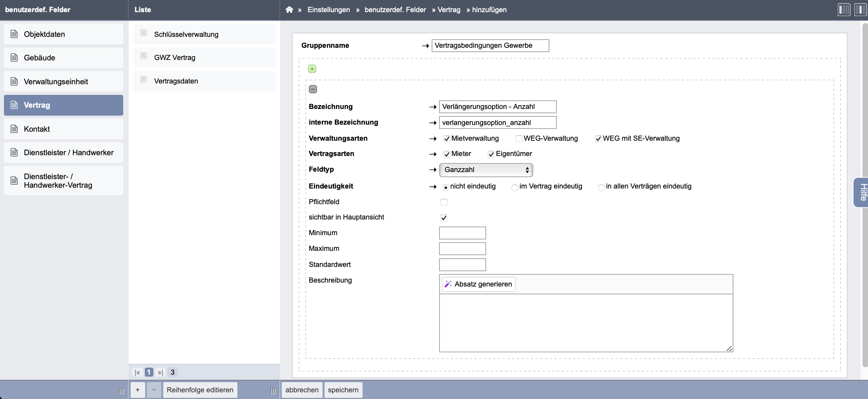Click Reihenfolge editieren button
Image resolution: width=868 pixels, height=399 pixels.
pos(200,390)
